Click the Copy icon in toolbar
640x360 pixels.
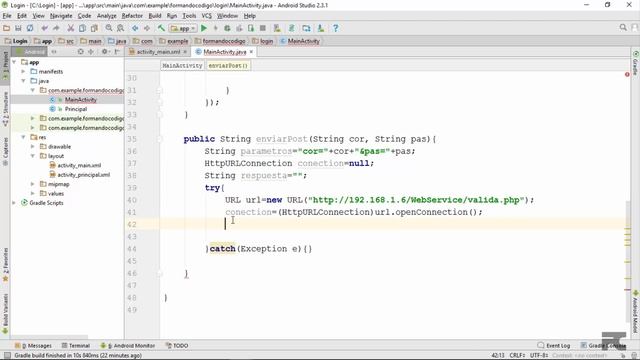(82, 28)
